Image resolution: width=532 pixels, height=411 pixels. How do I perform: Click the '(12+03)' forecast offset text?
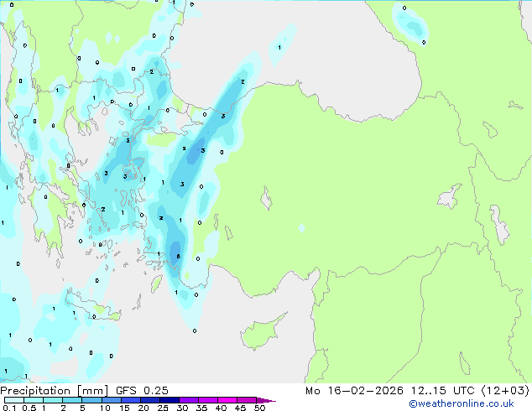(x=505, y=391)
